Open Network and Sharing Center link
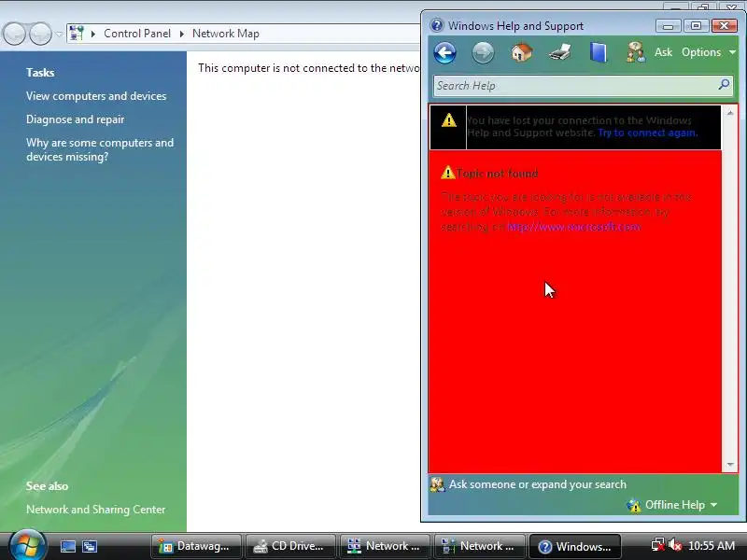Image resolution: width=747 pixels, height=560 pixels. click(x=96, y=510)
